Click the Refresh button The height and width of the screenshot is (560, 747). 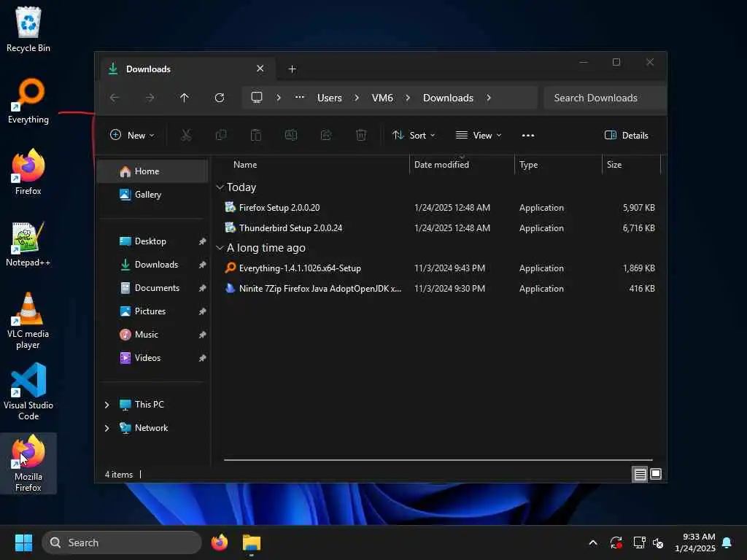pos(219,98)
